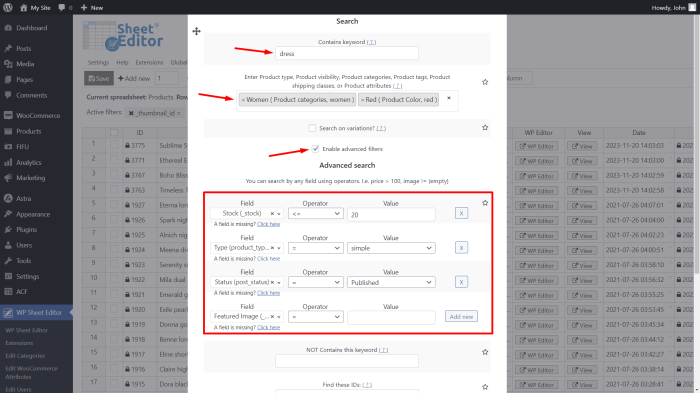Click View for row dated 2021-07-26 04:07:01
This screenshot has height=393, width=700.
(582, 206)
